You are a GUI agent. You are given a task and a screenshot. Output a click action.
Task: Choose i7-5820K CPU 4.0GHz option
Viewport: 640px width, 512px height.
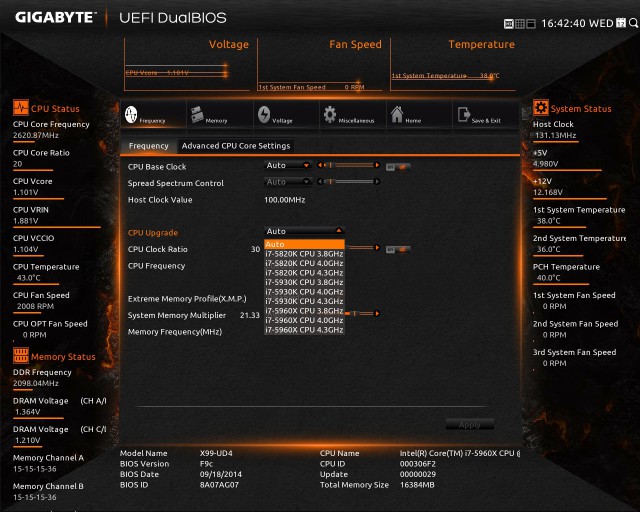point(304,263)
